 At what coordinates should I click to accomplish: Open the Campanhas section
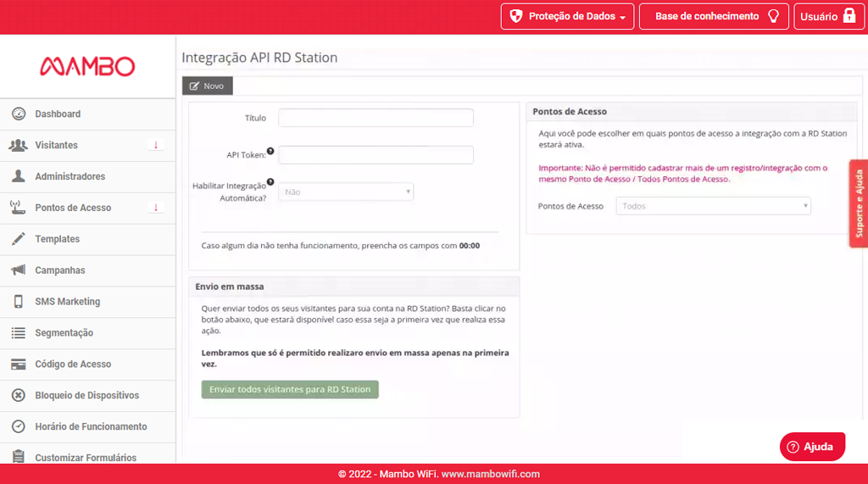88,270
